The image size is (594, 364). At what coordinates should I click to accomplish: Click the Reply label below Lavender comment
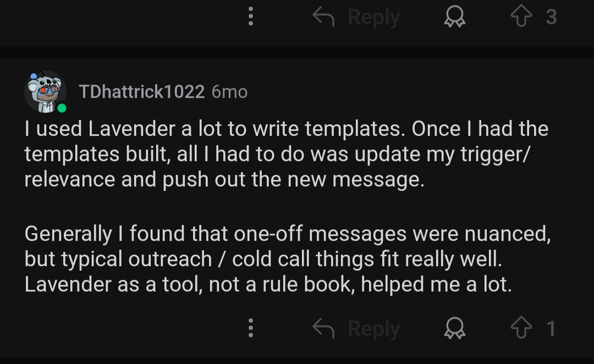click(x=374, y=329)
